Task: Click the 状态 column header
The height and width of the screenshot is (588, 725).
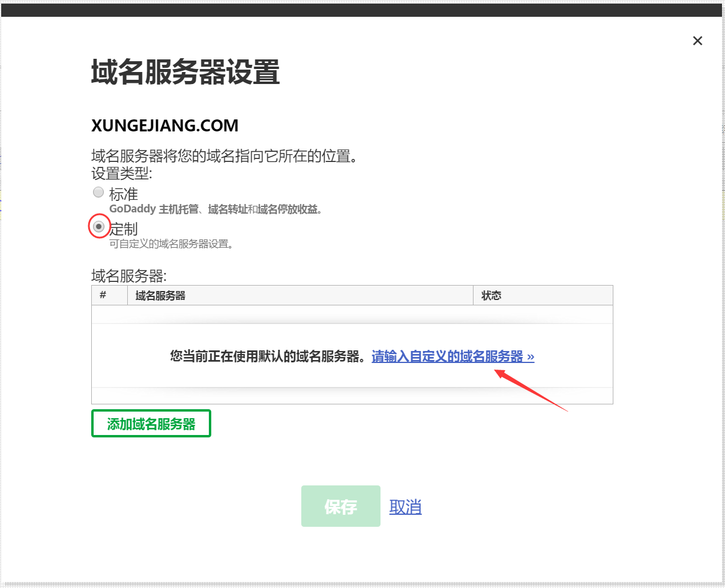Action: (491, 295)
